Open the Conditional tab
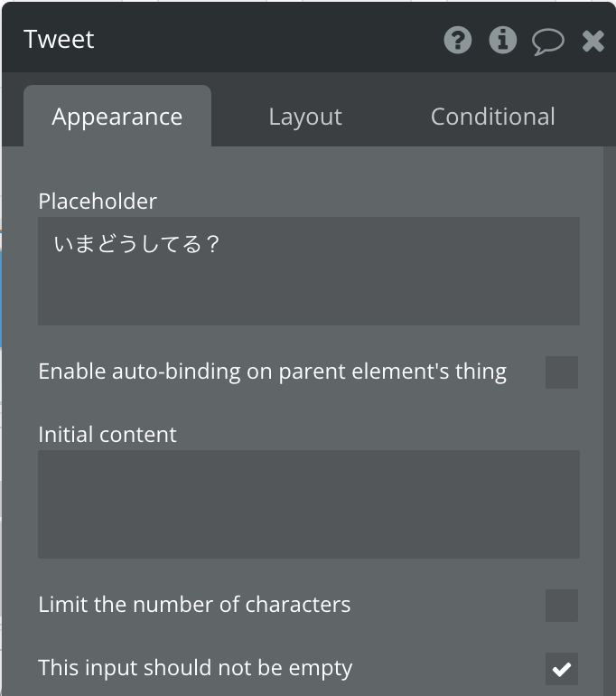Screen dimensions: 616x696 (493, 117)
